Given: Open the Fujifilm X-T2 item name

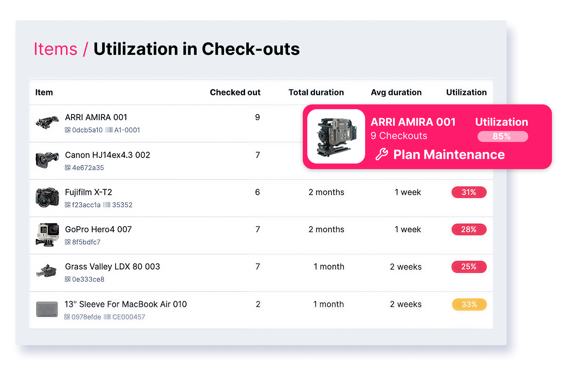Looking at the screenshot, I should coord(88,192).
